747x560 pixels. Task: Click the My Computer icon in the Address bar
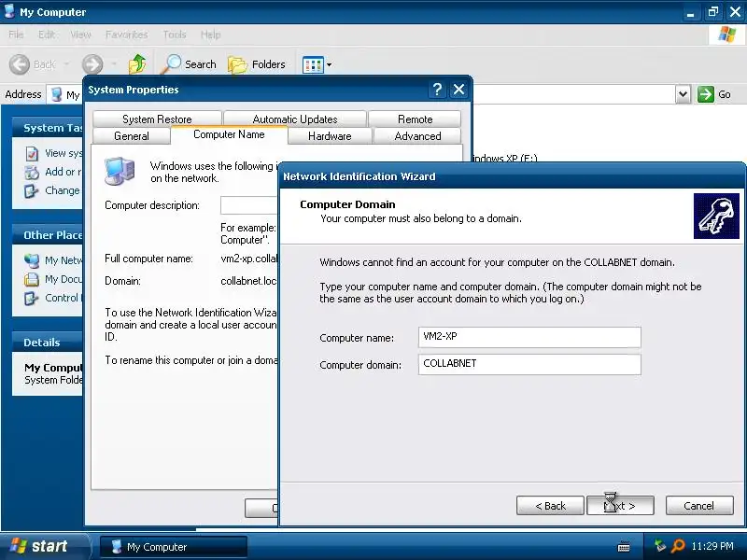pyautogui.click(x=57, y=94)
